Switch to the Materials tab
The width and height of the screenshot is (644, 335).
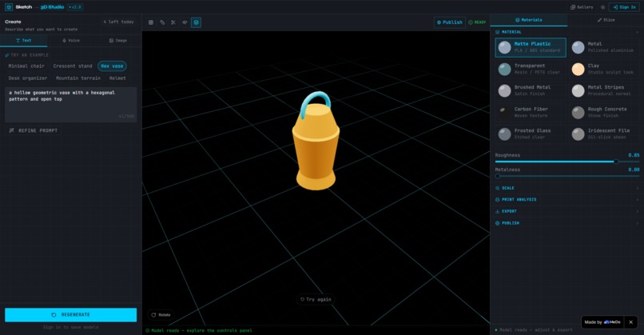[529, 20]
